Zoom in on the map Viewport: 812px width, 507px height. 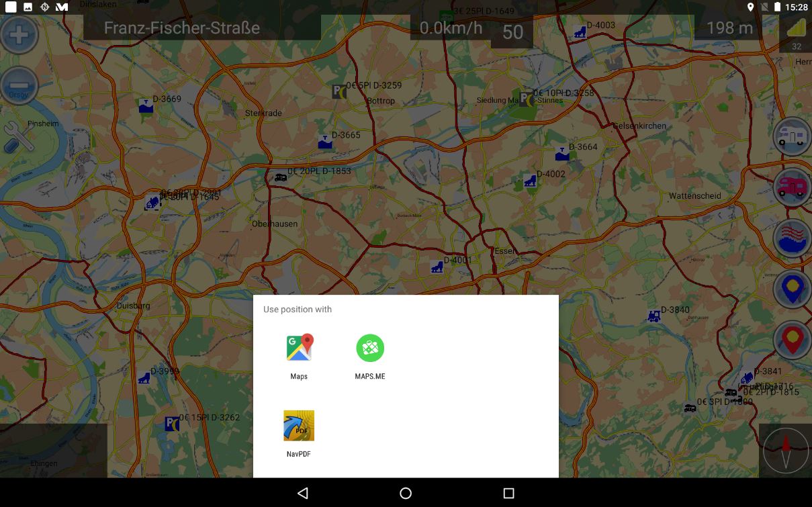point(19,34)
